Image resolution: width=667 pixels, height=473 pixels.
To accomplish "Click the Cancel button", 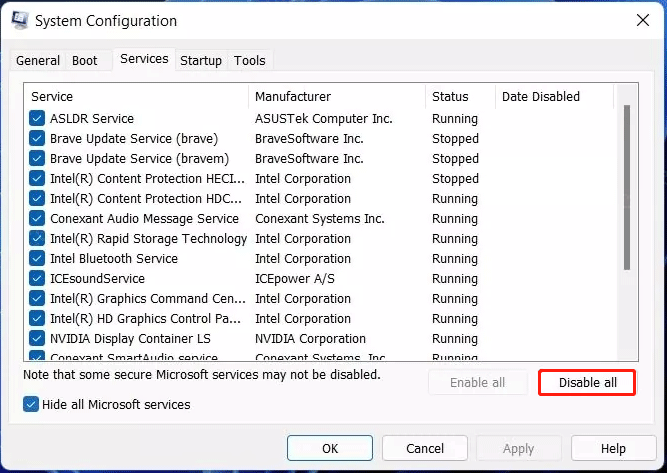I will [x=425, y=448].
